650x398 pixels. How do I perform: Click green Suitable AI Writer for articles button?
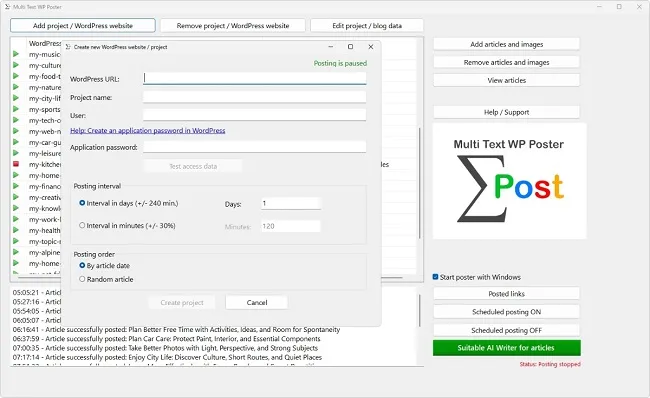click(506, 348)
